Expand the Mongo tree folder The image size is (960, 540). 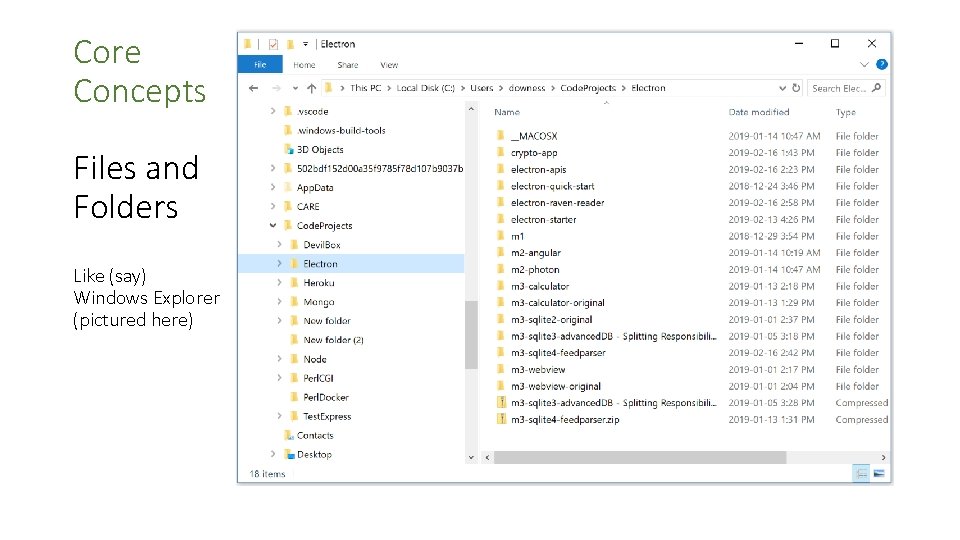click(279, 302)
